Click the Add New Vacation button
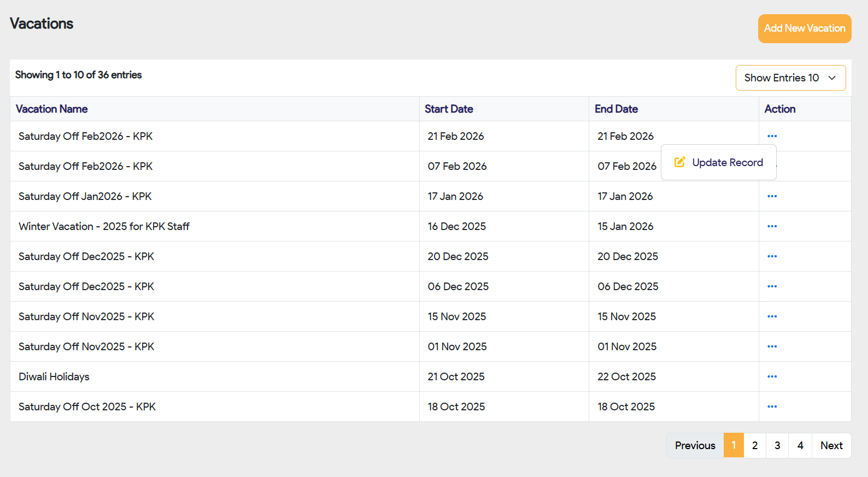 804,28
